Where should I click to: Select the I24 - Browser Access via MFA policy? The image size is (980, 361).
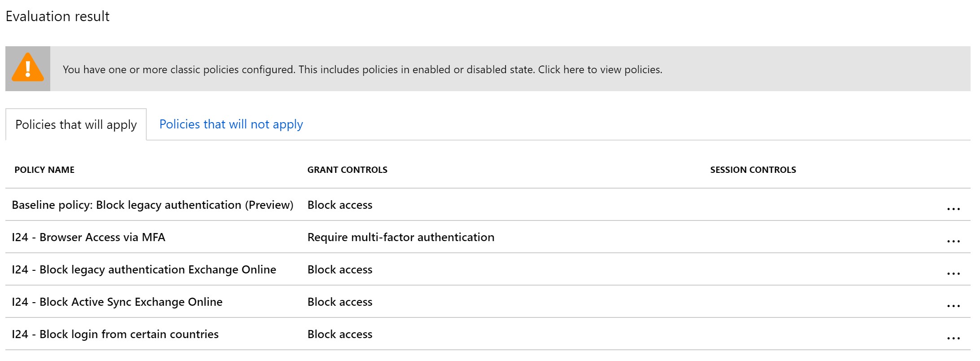point(88,237)
